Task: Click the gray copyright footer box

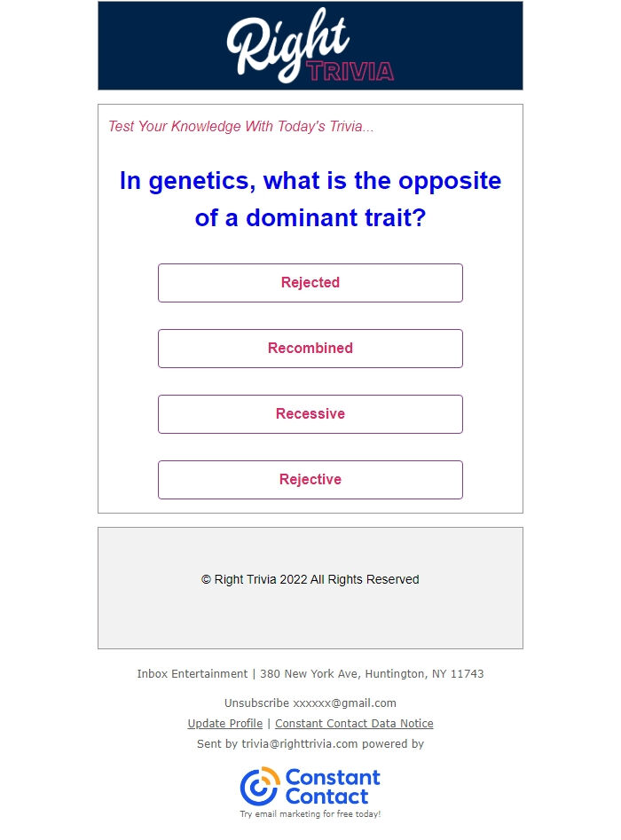Action: 310,588
